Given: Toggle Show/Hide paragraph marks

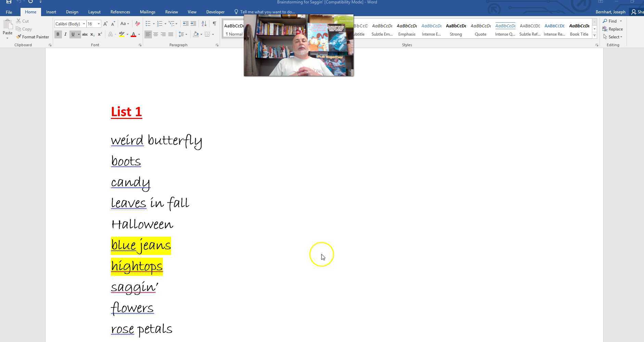Looking at the screenshot, I should pyautogui.click(x=215, y=24).
